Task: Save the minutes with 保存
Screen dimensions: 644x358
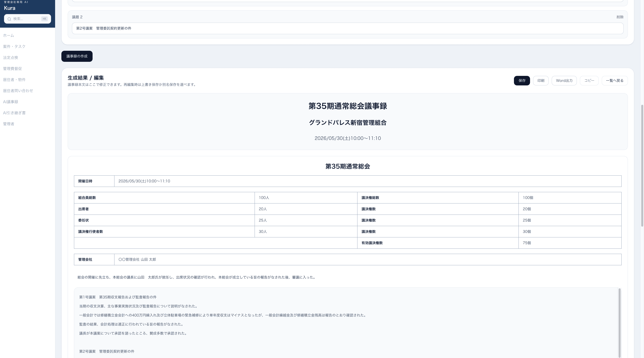Action: (x=522, y=81)
